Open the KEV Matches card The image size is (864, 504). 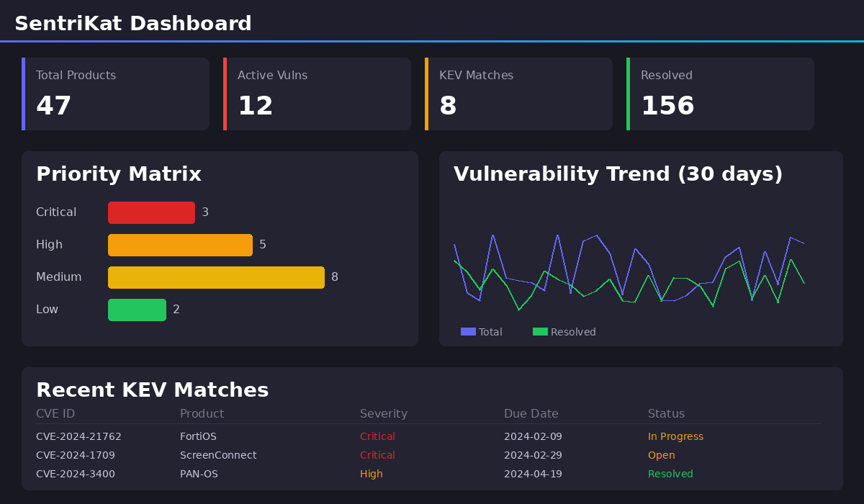coord(518,94)
